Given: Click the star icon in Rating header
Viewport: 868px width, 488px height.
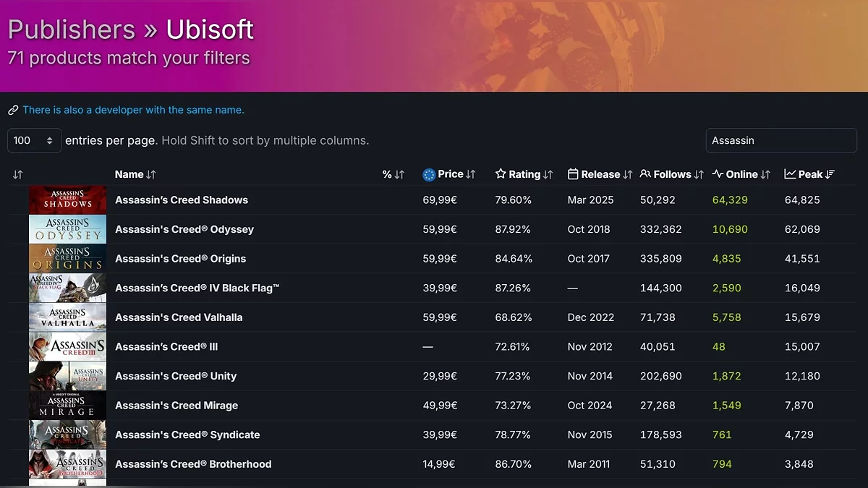Looking at the screenshot, I should 501,174.
